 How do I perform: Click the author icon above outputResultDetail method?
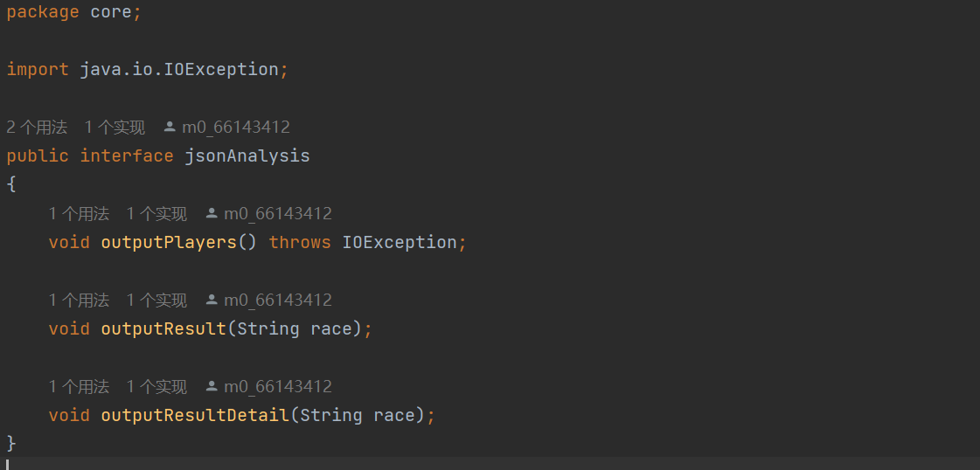point(212,386)
